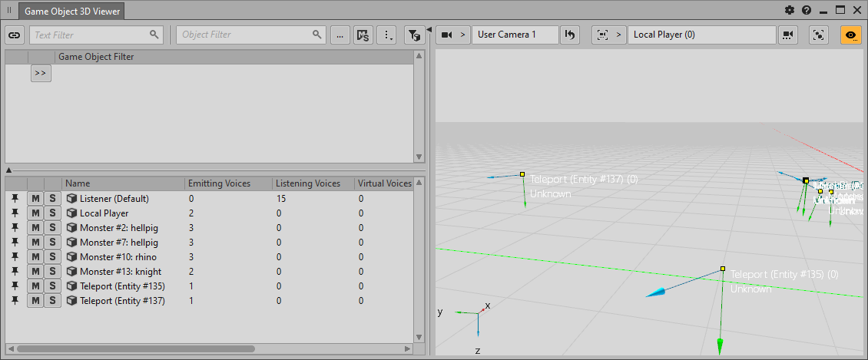The height and width of the screenshot is (360, 868).
Task: Solo Monster #10: rhino
Action: coord(52,257)
